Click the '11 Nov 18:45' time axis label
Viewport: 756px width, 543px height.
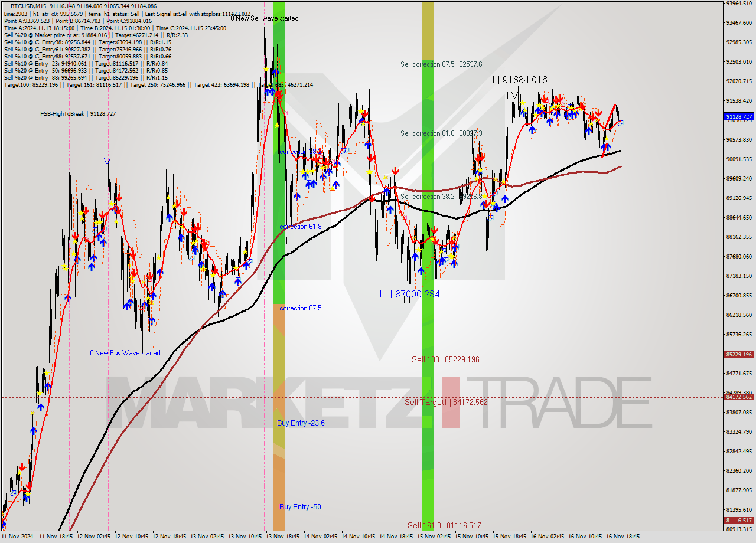[x=57, y=537]
